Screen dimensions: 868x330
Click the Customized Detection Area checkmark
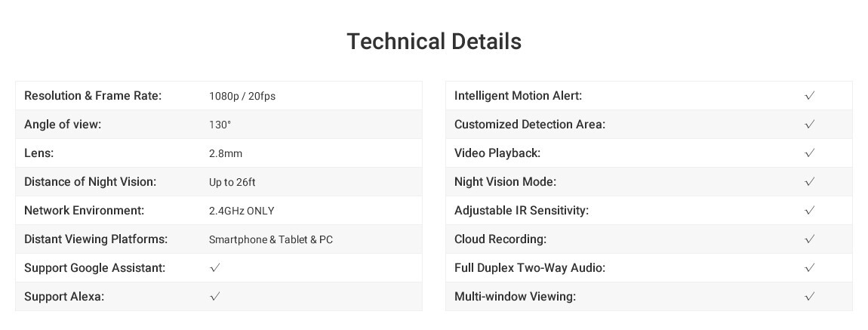[809, 124]
